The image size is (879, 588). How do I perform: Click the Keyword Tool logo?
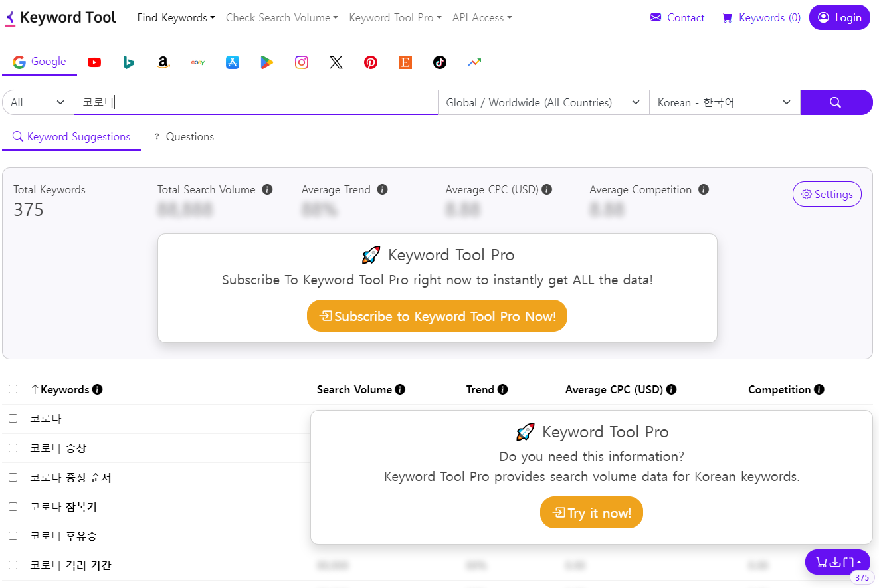(60, 18)
